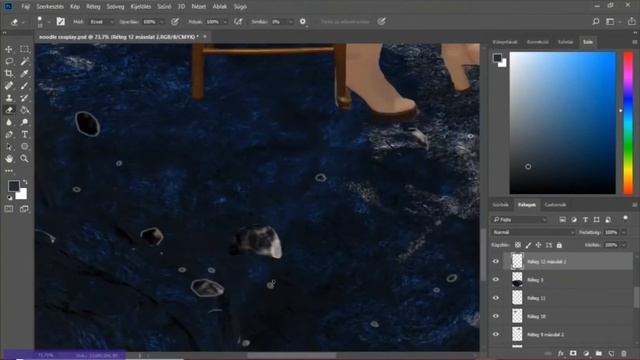This screenshot has width=640, height=360.
Task: Select the Lasso tool
Action: 9,61
